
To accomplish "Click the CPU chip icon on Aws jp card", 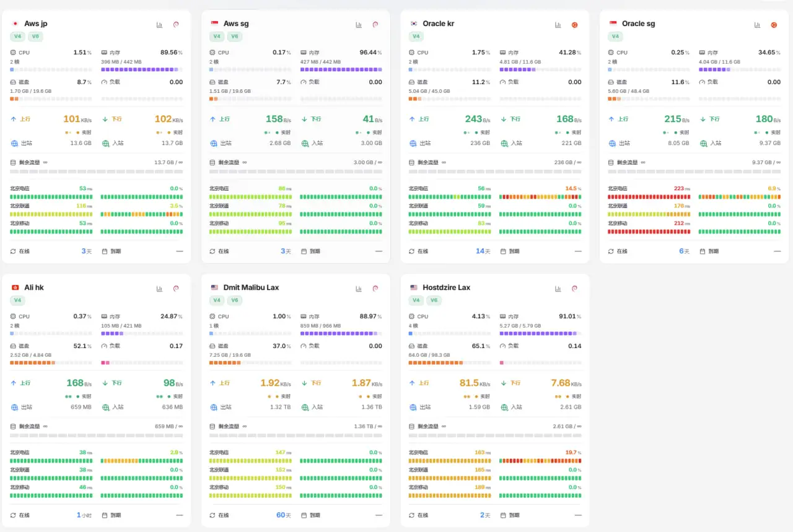I will point(14,53).
